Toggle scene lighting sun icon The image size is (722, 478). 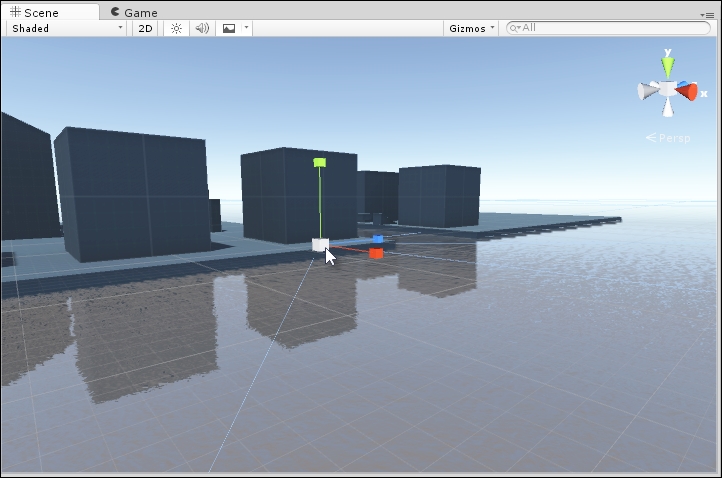(176, 28)
